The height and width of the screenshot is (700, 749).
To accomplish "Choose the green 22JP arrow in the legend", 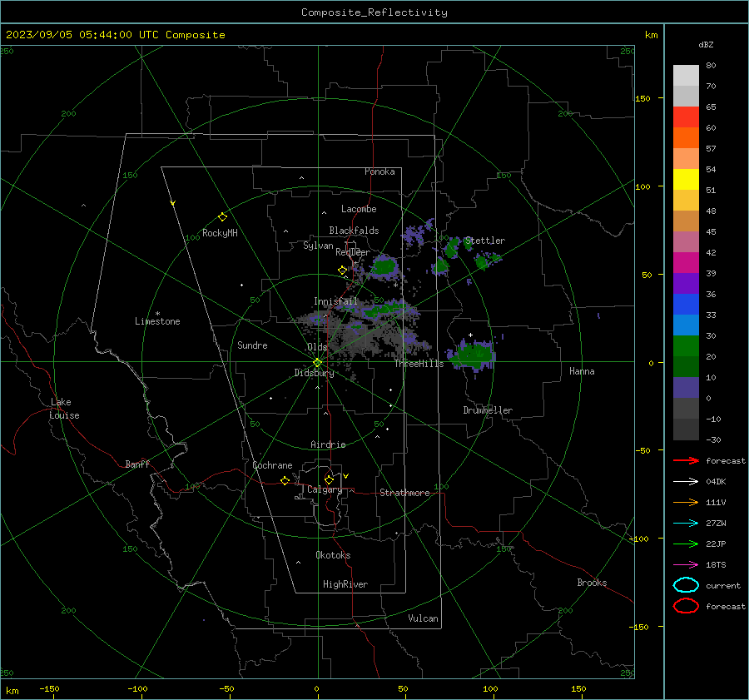I will click(x=686, y=544).
